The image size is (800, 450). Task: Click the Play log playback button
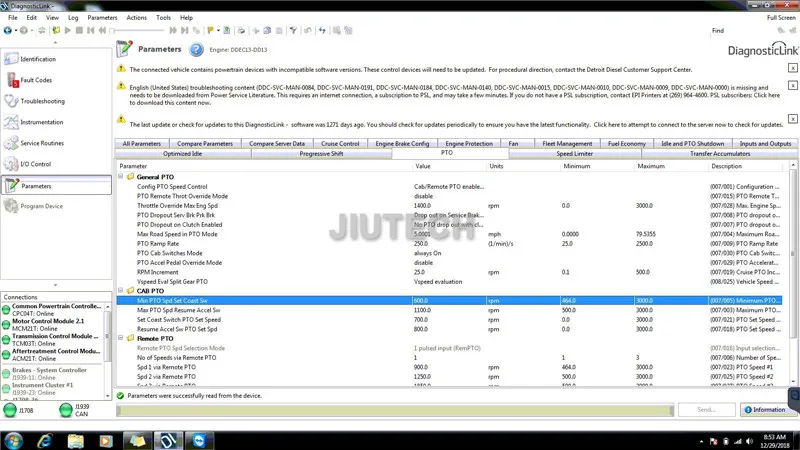click(x=67, y=31)
